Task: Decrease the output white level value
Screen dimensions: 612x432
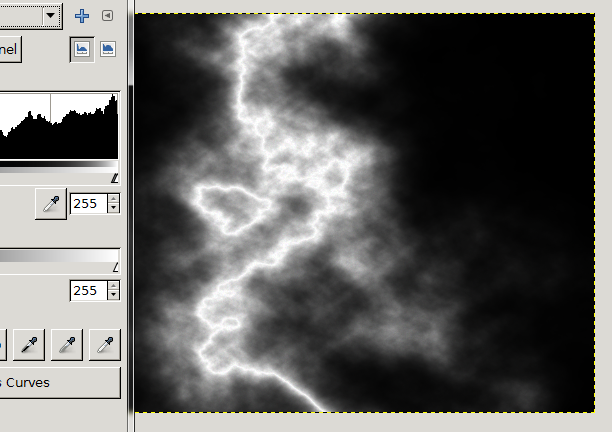Action: click(114, 295)
